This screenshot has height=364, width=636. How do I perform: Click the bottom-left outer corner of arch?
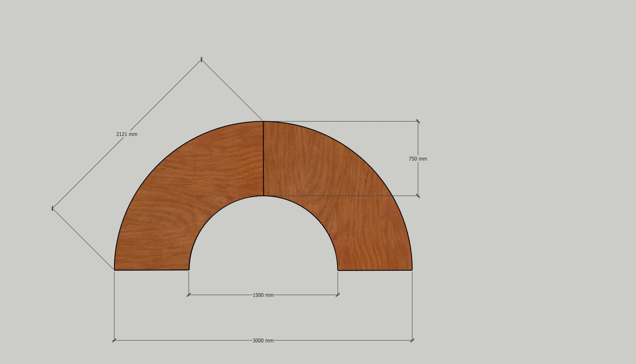[x=115, y=270]
